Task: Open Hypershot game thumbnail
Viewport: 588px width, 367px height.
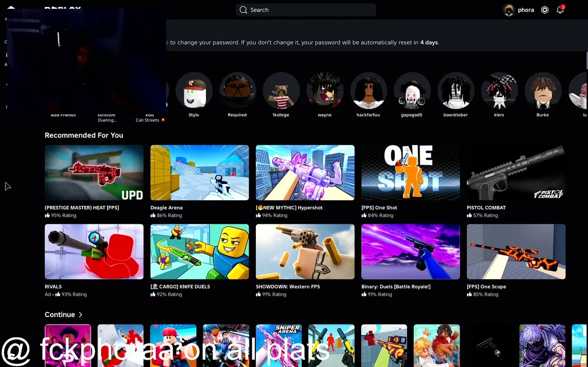Action: click(x=305, y=173)
